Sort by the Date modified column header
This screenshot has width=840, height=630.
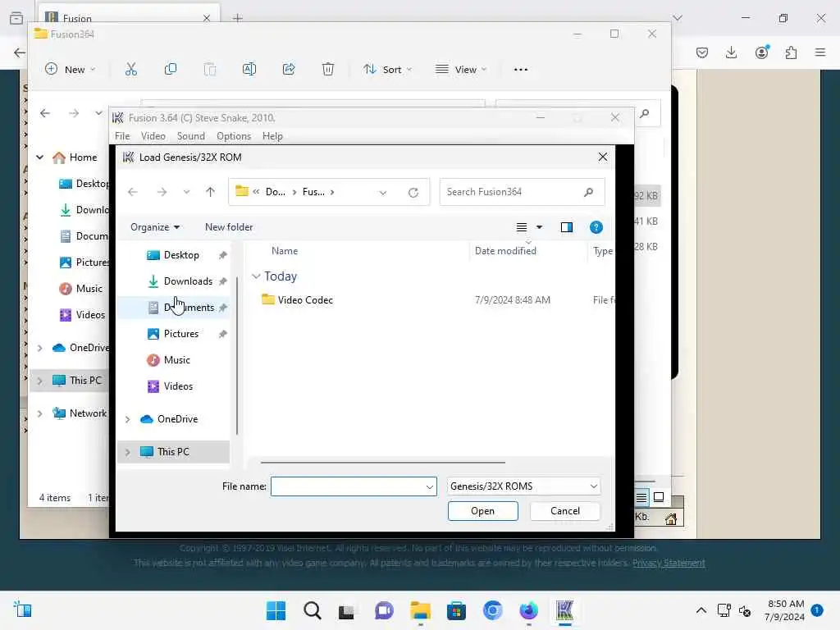pyautogui.click(x=505, y=251)
